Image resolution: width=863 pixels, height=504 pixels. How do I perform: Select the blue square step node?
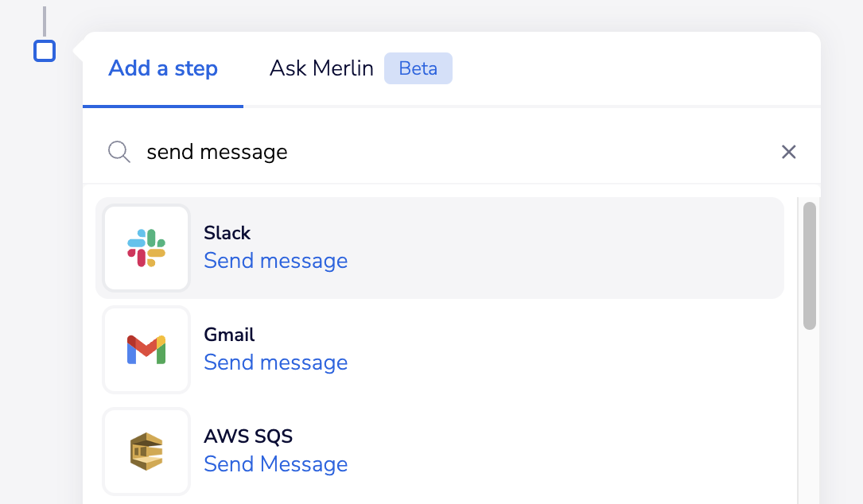[45, 51]
